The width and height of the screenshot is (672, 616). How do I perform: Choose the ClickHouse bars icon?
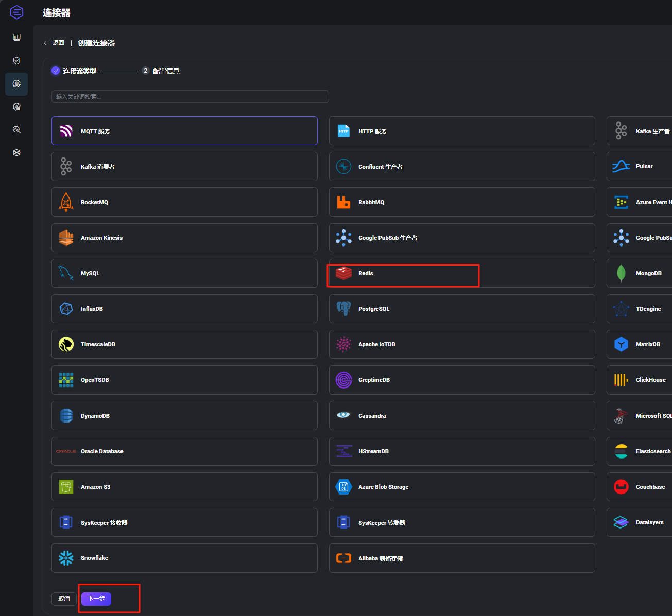(x=621, y=379)
